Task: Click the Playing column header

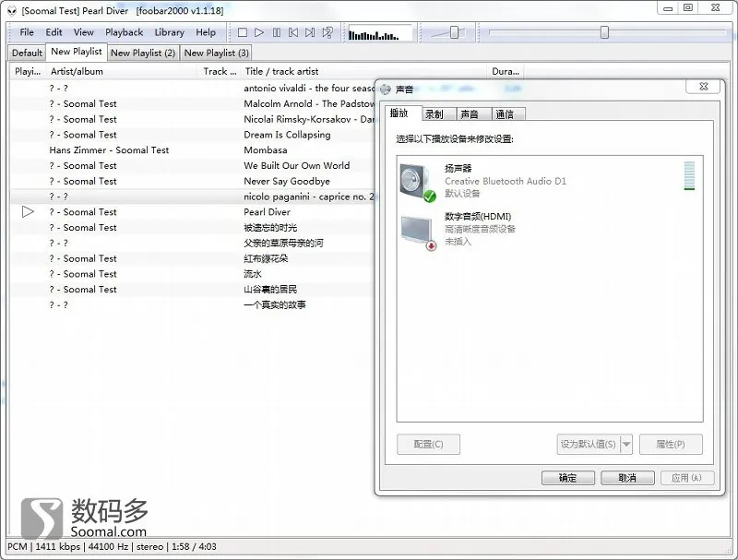Action: tap(28, 72)
